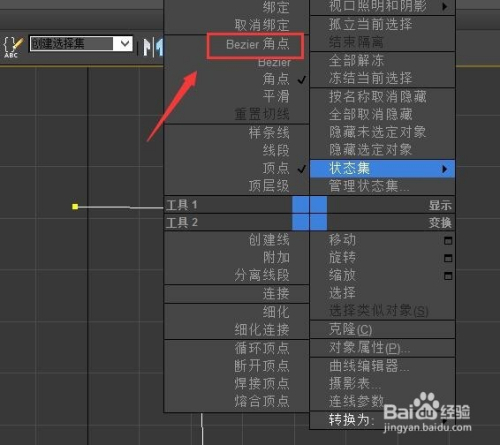500x445 pixels.
Task: Click the edit named selection sets icon
Action: [13, 47]
